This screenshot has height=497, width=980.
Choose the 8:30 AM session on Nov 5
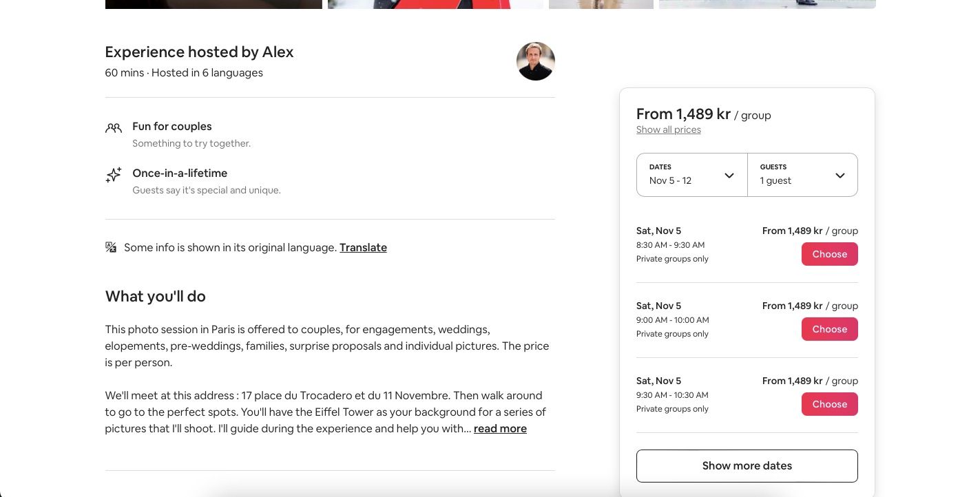pyautogui.click(x=829, y=254)
